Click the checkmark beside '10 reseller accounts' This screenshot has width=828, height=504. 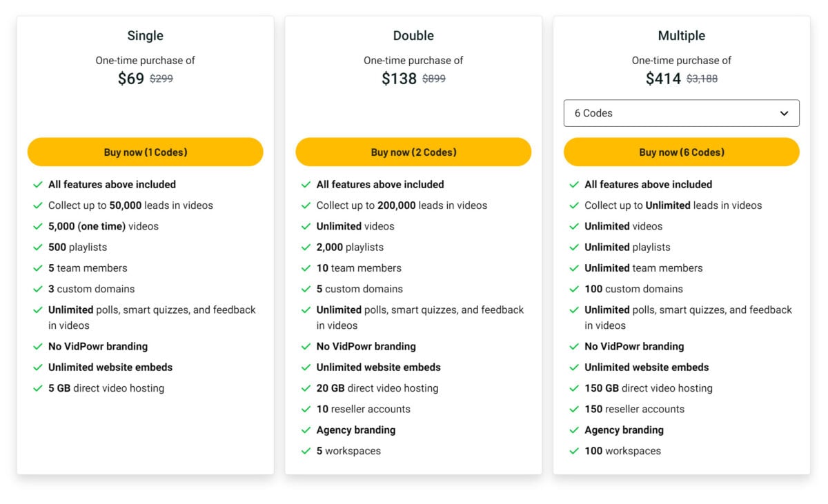[306, 409]
